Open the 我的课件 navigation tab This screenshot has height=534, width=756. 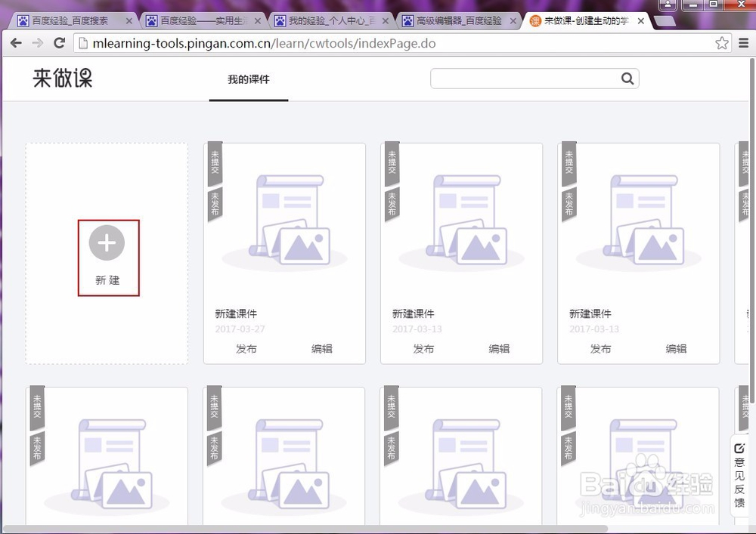(x=248, y=79)
